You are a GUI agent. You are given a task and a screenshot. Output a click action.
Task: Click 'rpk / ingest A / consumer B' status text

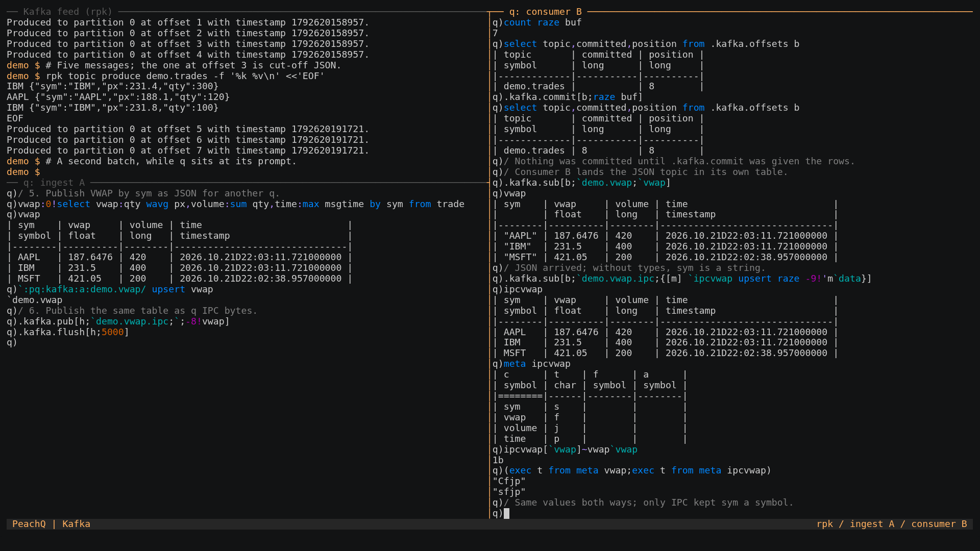coord(891,524)
